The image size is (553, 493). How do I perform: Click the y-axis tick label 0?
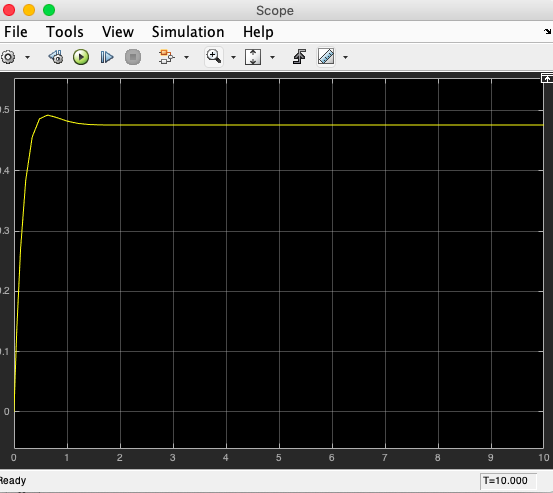(x=6, y=412)
